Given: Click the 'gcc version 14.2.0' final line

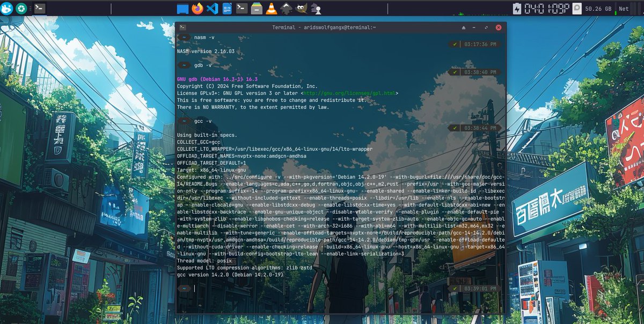Looking at the screenshot, I should (230, 274).
